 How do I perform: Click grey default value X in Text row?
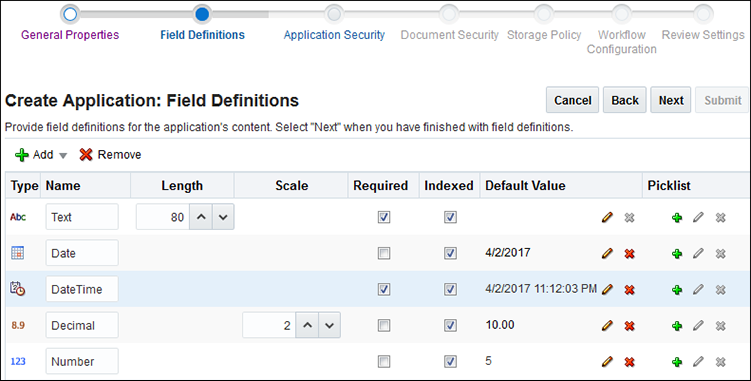click(x=629, y=218)
